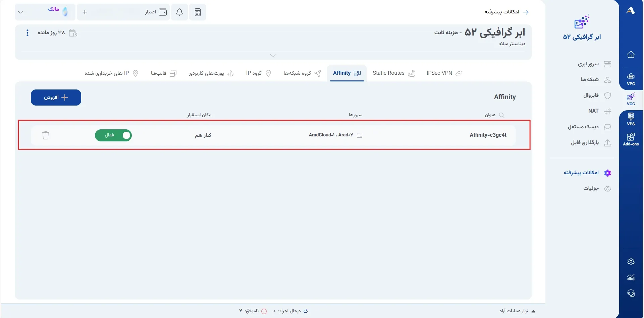Click the calendar icon for remaining days
Viewport: 644px width, 318px height.
coord(73,33)
